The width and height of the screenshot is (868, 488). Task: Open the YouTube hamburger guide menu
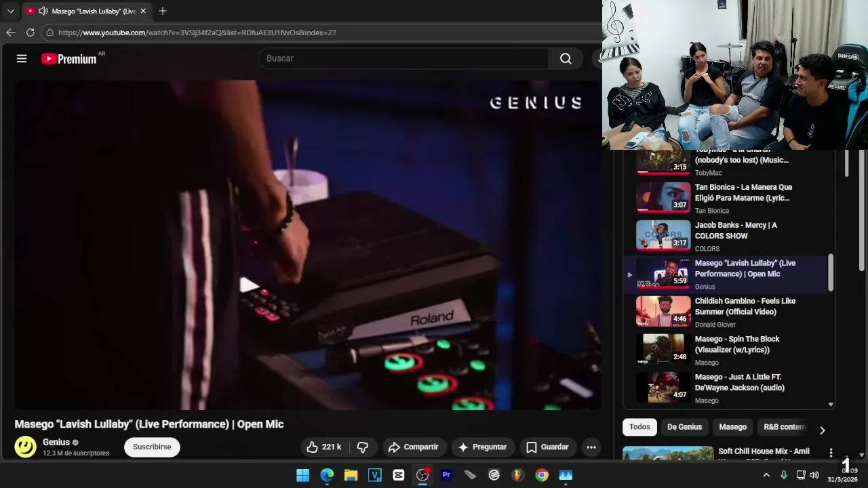[22, 58]
